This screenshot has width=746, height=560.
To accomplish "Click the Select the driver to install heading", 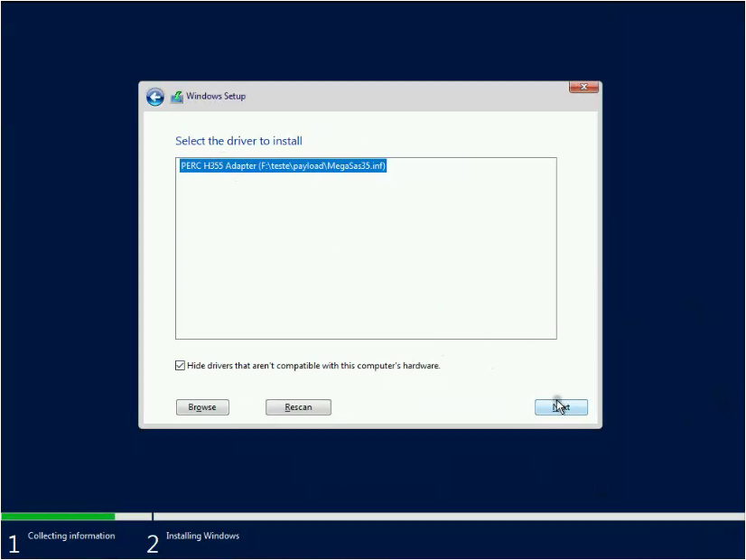I will click(x=239, y=141).
